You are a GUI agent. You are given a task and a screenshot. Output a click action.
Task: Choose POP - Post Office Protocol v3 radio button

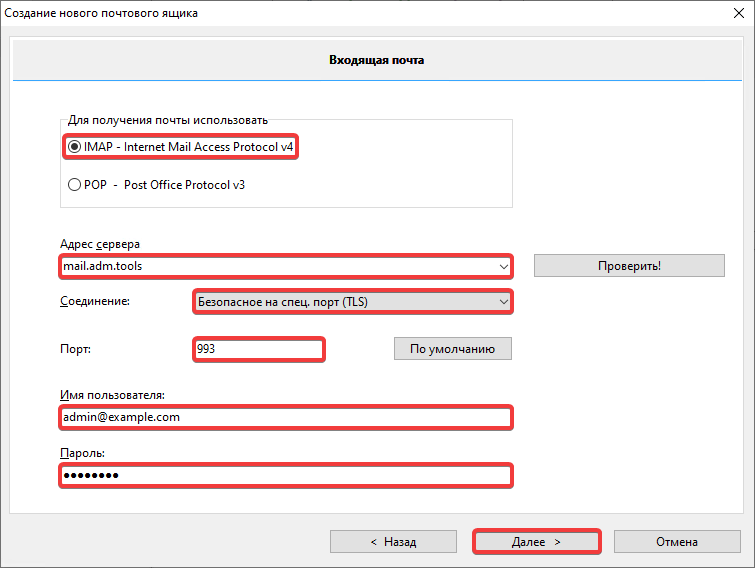(x=74, y=185)
